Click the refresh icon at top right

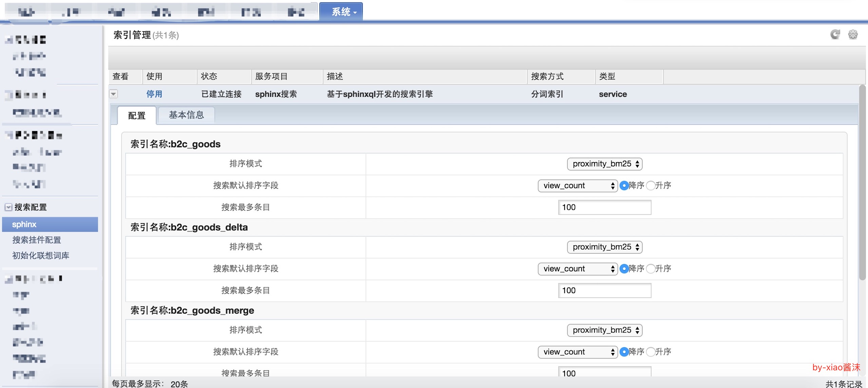(x=835, y=34)
